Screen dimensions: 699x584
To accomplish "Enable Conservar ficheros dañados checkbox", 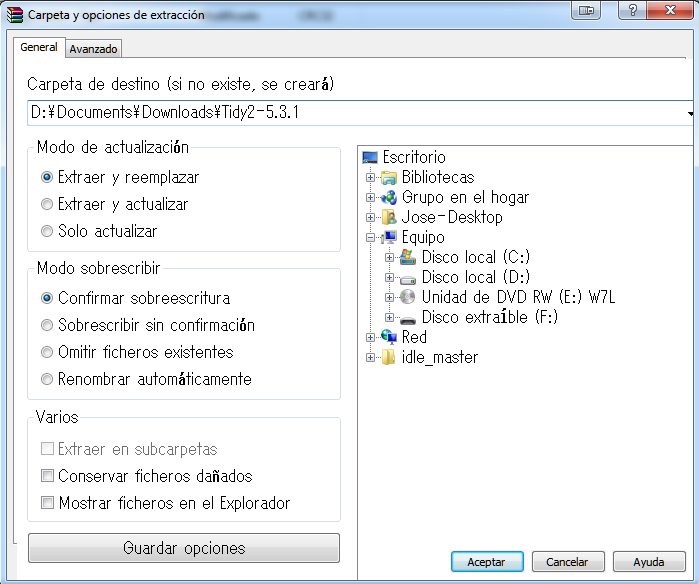I will pos(47,476).
